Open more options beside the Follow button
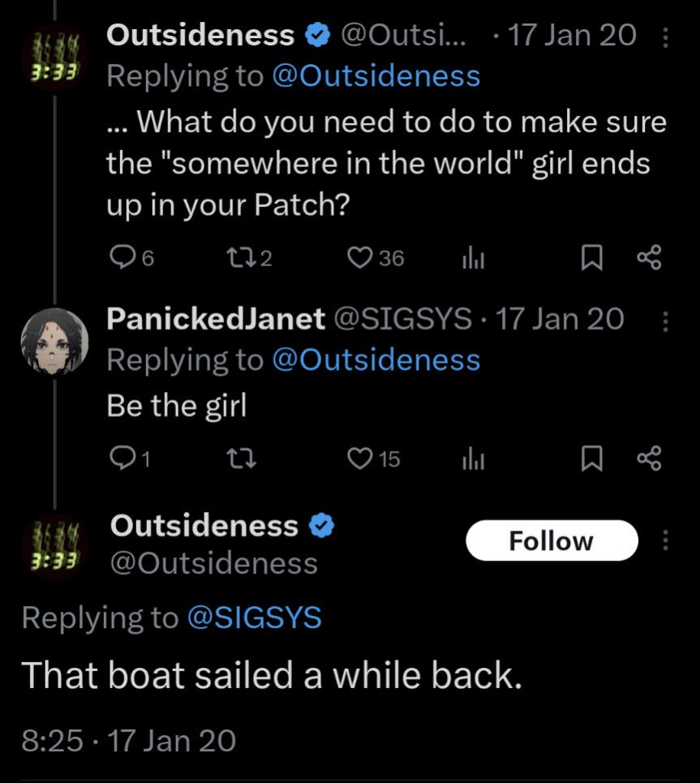The width and height of the screenshot is (700, 783). [665, 540]
